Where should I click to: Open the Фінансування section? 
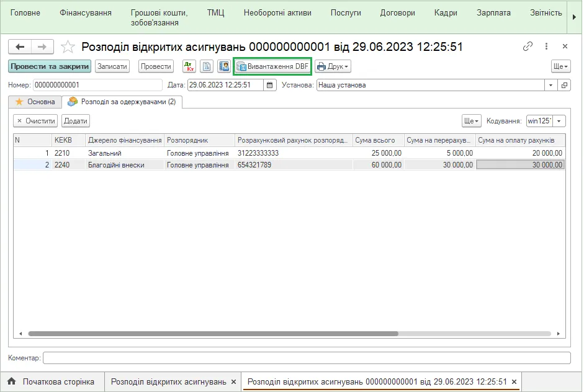pyautogui.click(x=86, y=12)
